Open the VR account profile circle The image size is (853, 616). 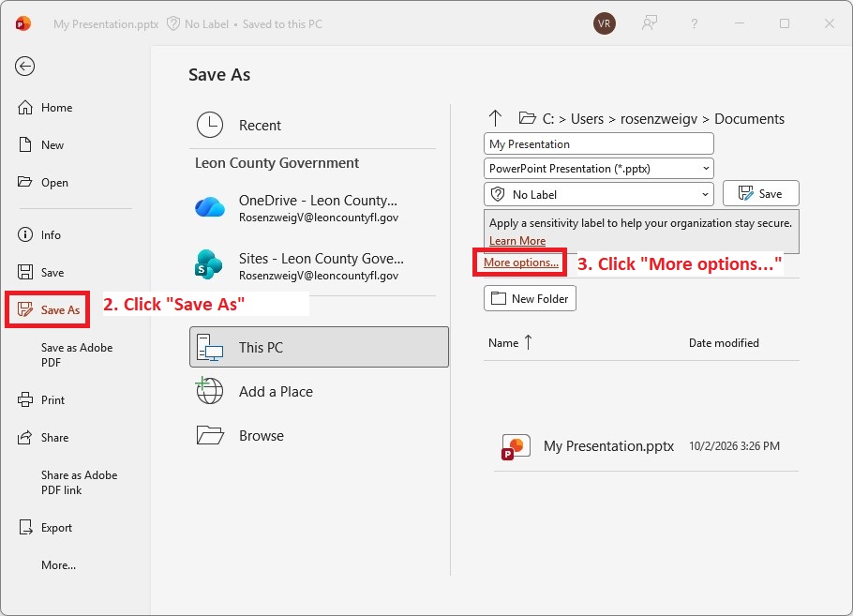(604, 24)
